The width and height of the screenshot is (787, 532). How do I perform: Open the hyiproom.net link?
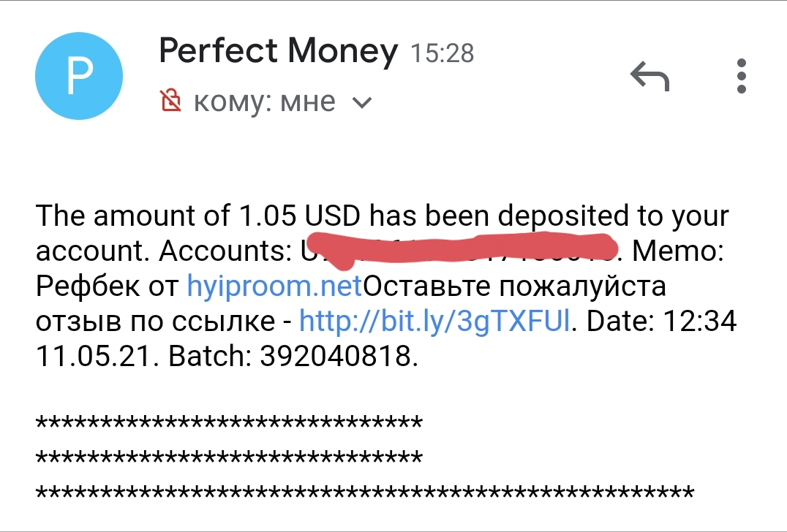(275, 286)
